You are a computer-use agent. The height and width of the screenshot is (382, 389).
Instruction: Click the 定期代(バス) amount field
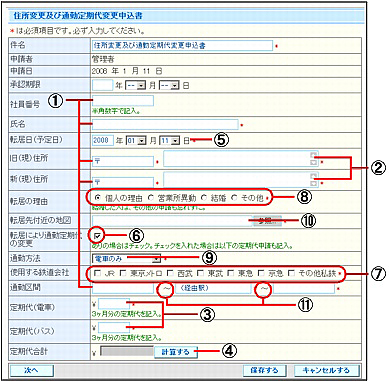coord(114,328)
